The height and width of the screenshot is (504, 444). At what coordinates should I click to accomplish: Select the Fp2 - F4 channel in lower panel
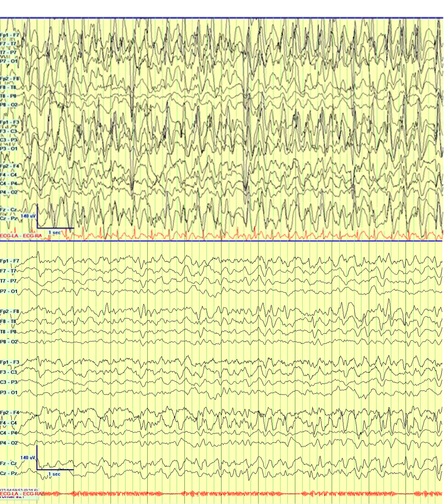coord(10,412)
